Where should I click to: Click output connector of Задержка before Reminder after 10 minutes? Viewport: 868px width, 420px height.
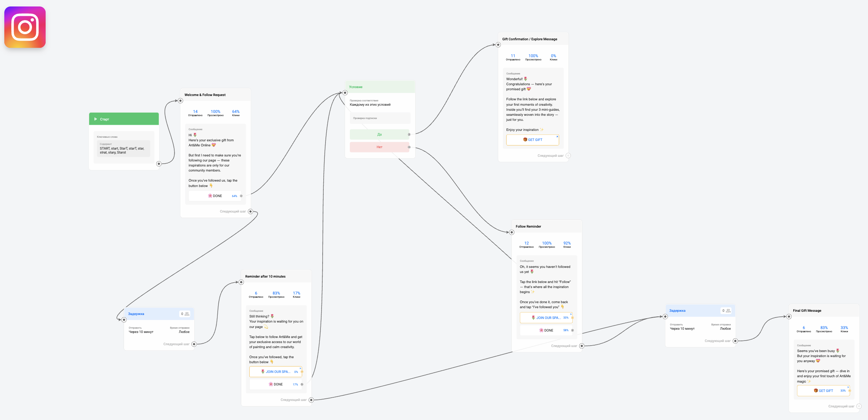[194, 344]
